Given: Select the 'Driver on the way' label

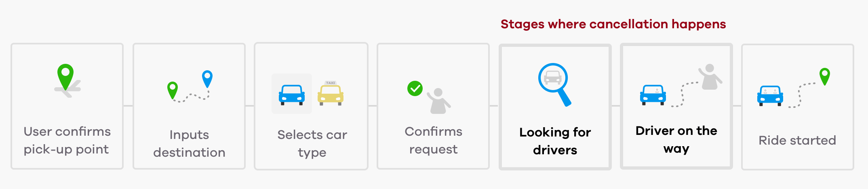Looking at the screenshot, I should 676,139.
